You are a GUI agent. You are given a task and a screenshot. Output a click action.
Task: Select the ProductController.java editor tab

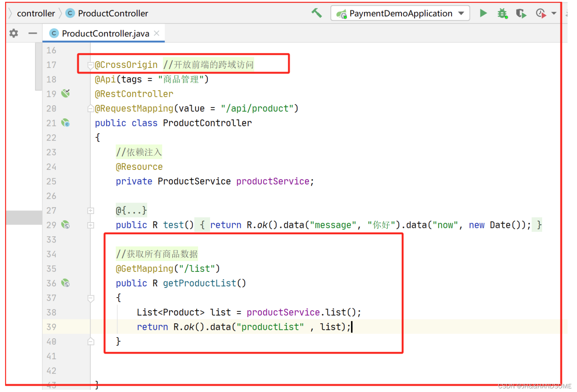[x=104, y=33]
